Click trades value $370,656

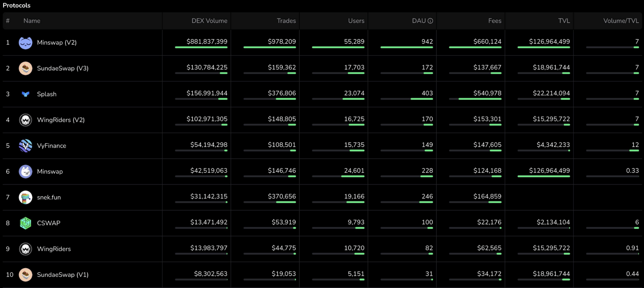[282, 196]
